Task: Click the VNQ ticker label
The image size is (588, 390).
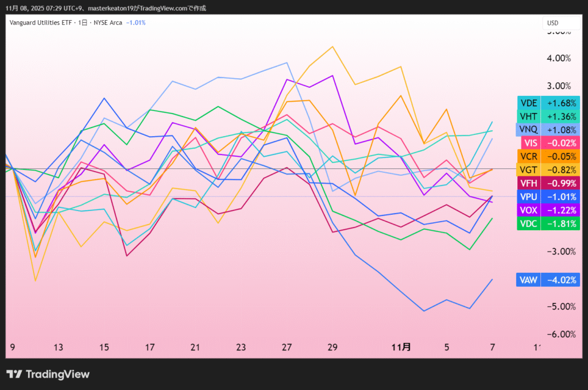Action: [x=528, y=129]
